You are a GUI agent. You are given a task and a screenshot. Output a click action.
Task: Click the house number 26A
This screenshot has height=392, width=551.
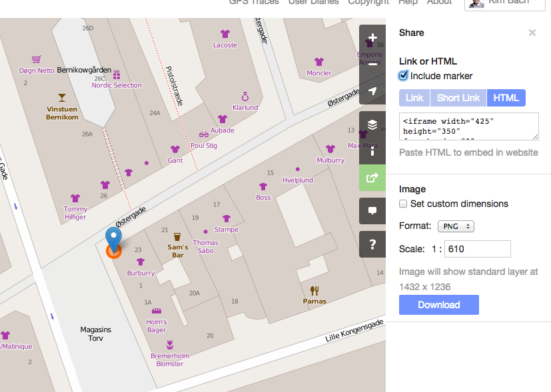click(87, 134)
